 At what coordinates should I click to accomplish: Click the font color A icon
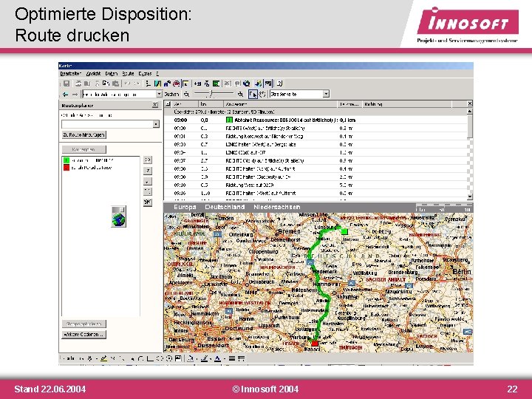coord(217,358)
